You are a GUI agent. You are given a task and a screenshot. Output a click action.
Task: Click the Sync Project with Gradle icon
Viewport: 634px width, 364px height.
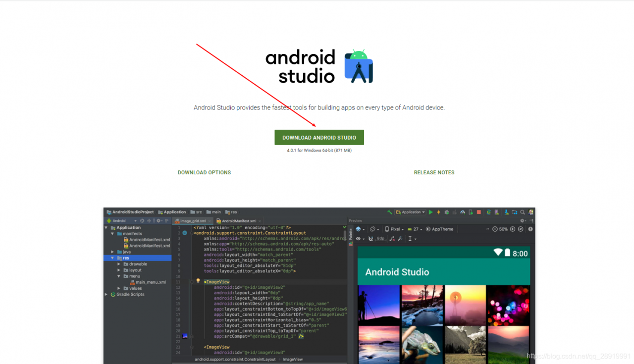tap(488, 212)
